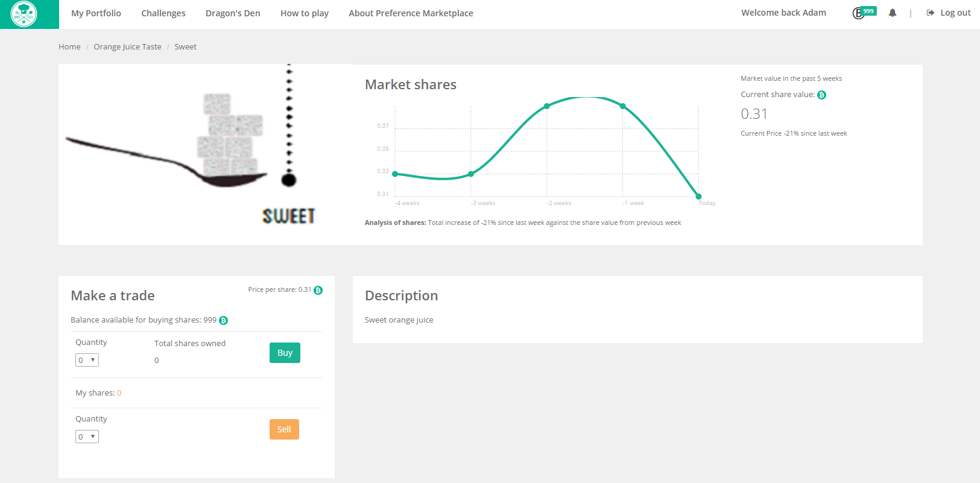The height and width of the screenshot is (483, 980).
Task: Click the Today data point on chart
Action: 698,197
